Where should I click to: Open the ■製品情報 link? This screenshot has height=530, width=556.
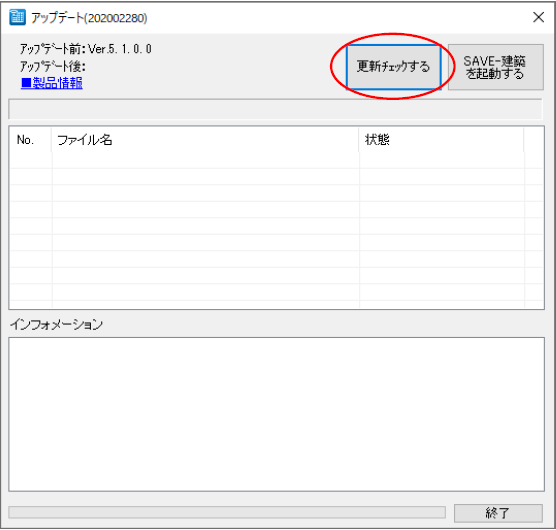pos(52,83)
